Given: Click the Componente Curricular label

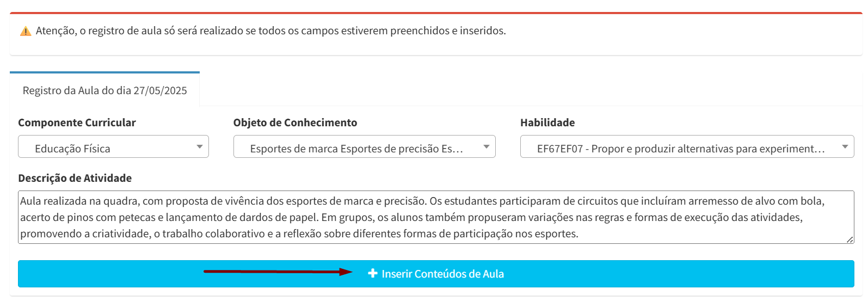Looking at the screenshot, I should (77, 122).
